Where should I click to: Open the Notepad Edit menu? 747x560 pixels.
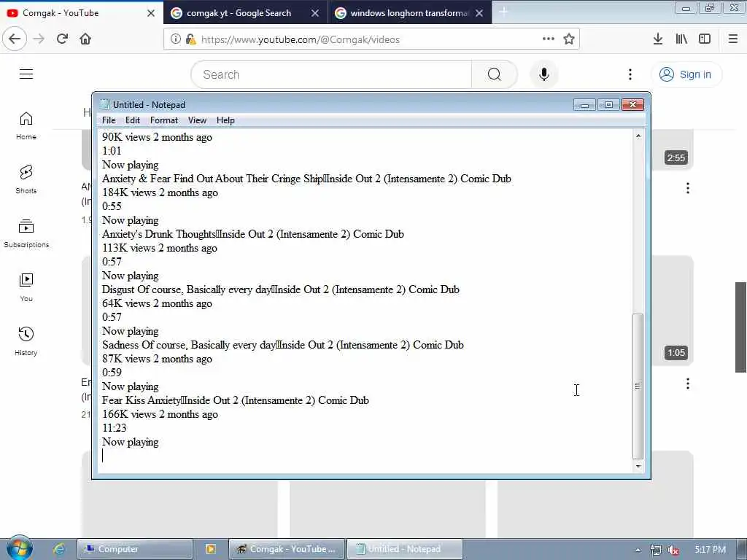(x=133, y=120)
